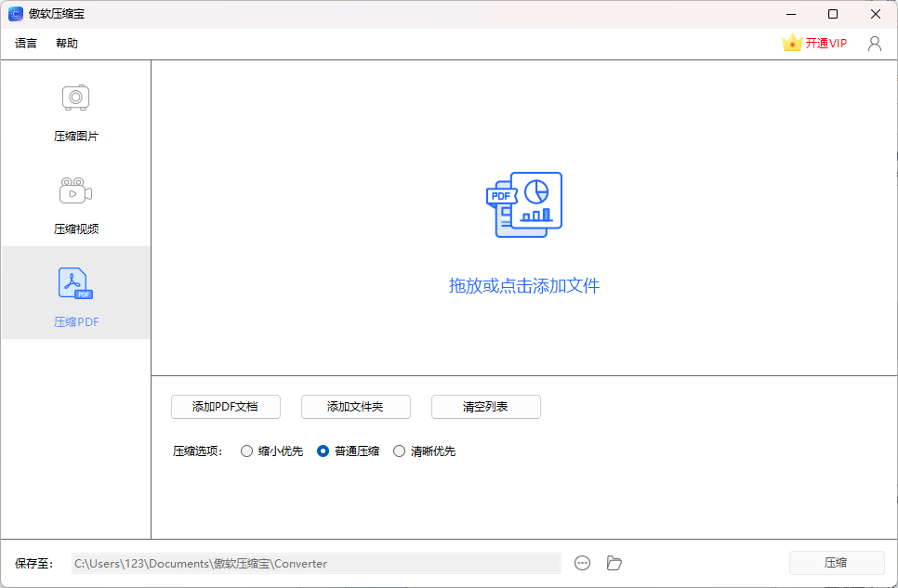Open the 帮助 help menu
898x588 pixels.
(66, 43)
